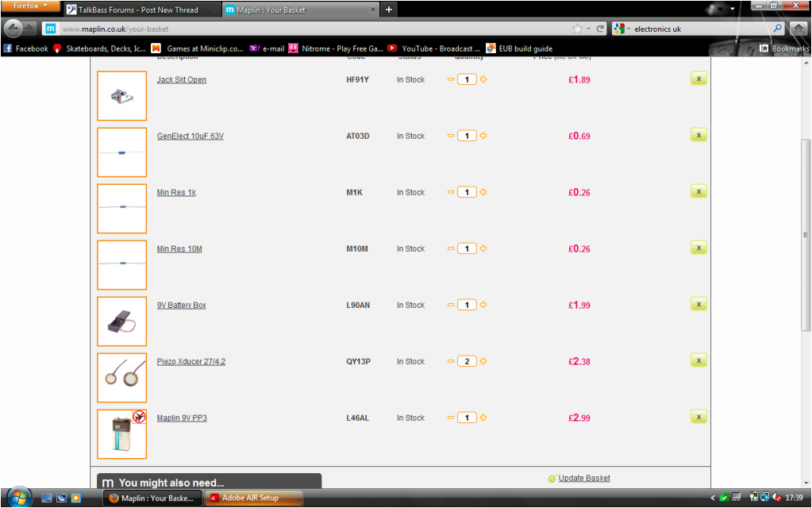Open the Bookmarks menu button
The height and width of the screenshot is (508, 812).
point(784,48)
